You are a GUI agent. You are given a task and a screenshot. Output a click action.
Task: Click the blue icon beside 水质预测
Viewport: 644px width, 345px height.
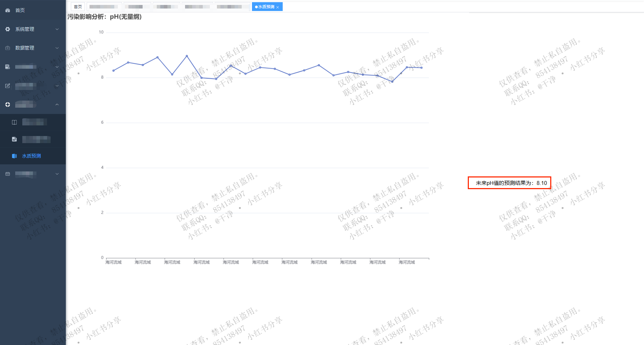[x=14, y=156]
